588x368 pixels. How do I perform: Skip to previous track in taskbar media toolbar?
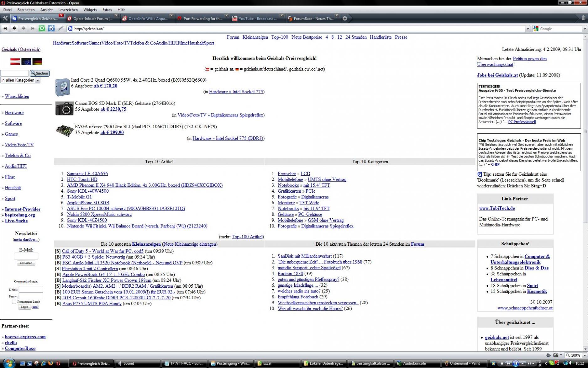(508, 364)
